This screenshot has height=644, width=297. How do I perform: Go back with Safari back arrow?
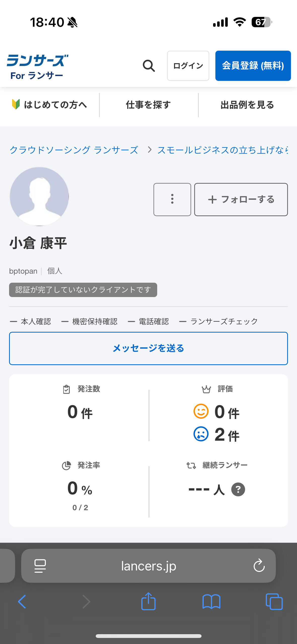(22, 602)
